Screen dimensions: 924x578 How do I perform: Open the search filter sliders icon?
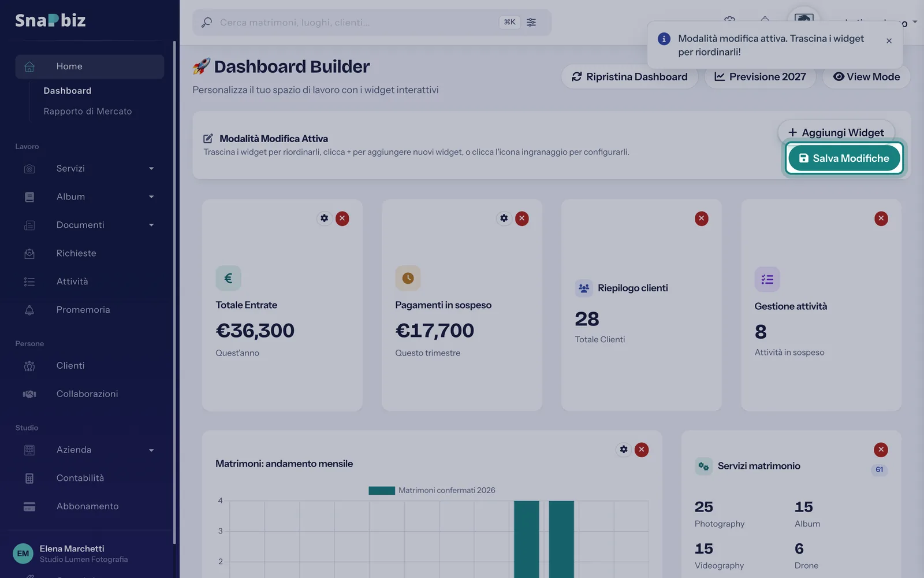(x=531, y=23)
